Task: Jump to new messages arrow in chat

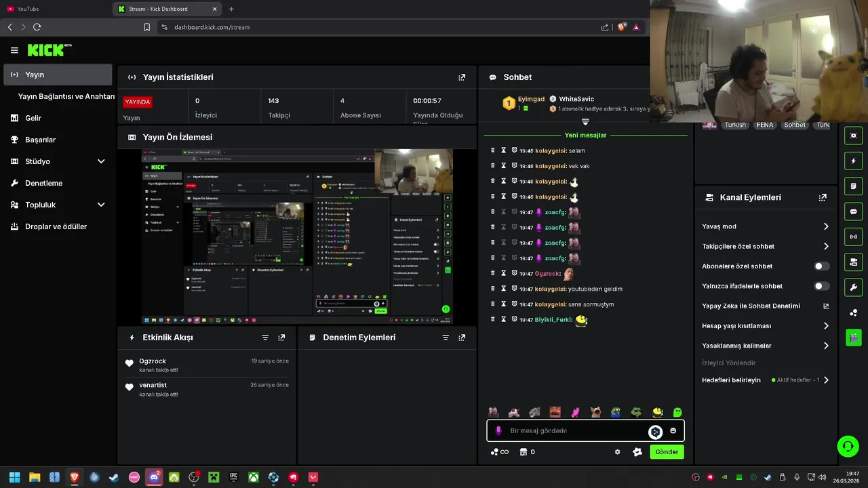Action: [x=585, y=122]
